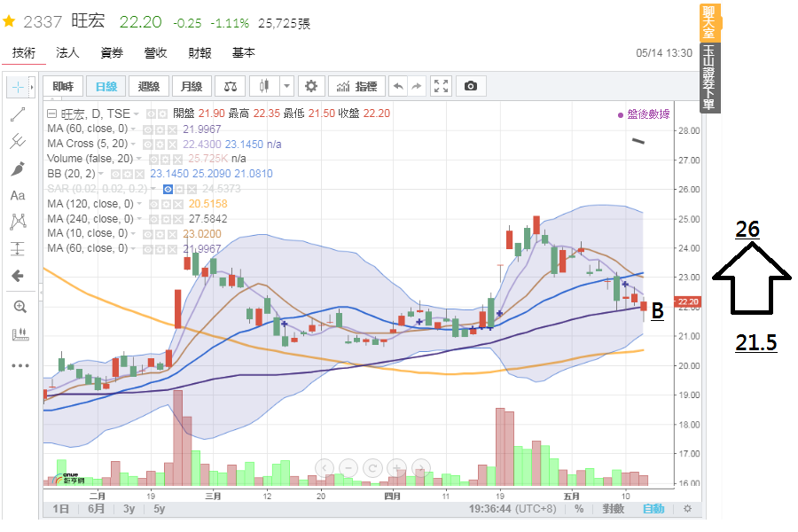This screenshot has width=798, height=532.
Task: Select the 技術 tab
Action: point(24,53)
